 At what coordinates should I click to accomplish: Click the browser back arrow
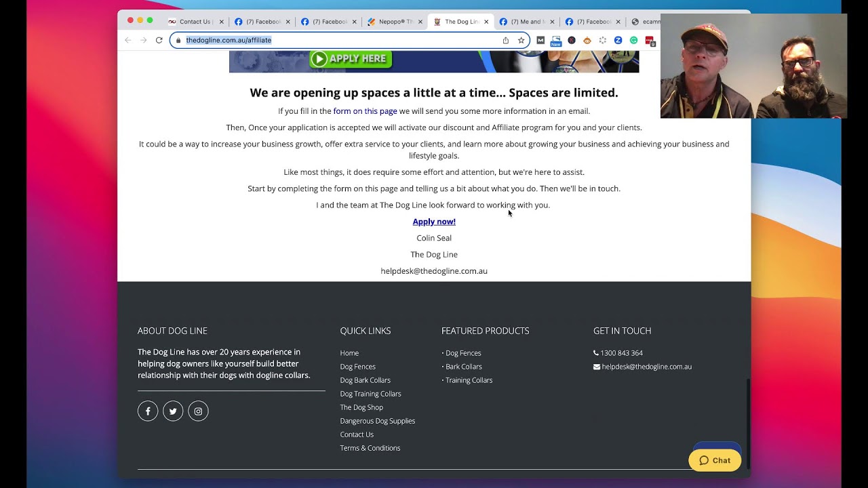127,40
